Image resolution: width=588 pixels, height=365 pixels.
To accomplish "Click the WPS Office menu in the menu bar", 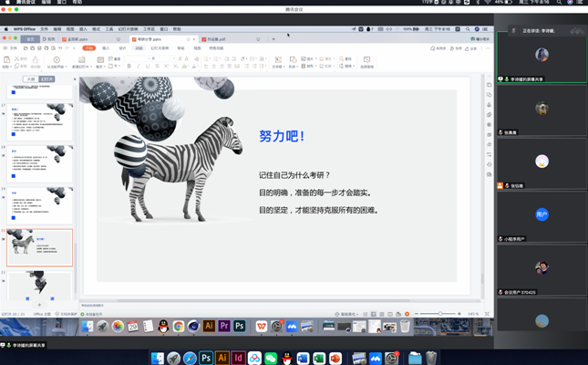I will click(24, 29).
